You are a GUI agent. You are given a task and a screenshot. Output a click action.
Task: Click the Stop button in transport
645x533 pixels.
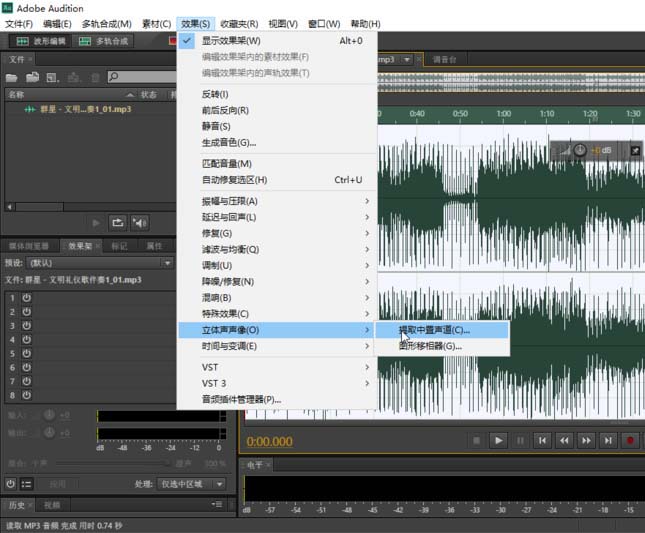tap(476, 440)
